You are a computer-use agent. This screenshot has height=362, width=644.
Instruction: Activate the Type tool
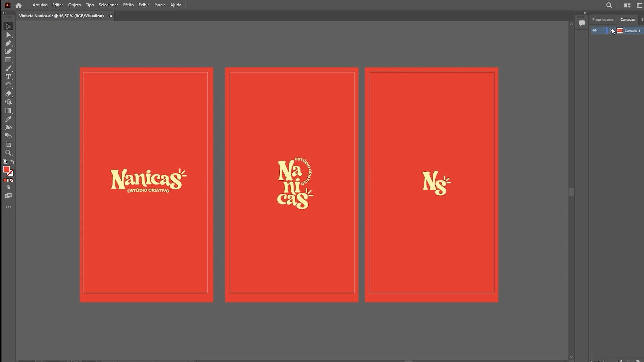[8, 77]
